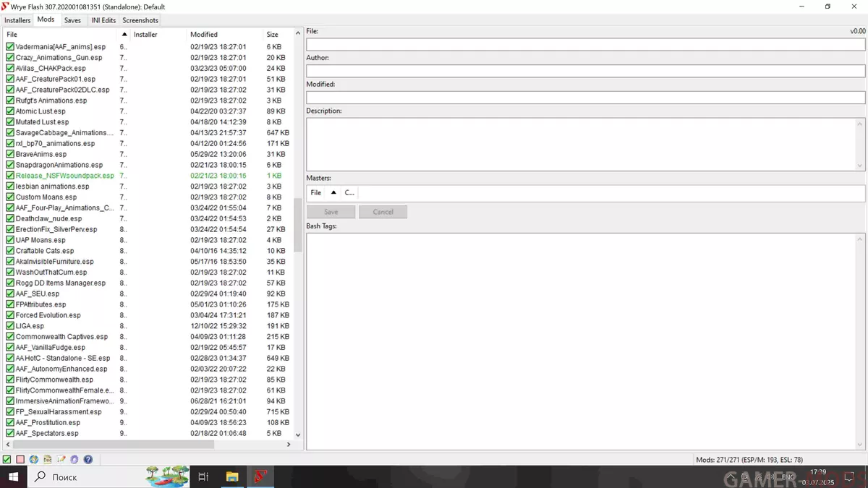Click the mod list vertical scrollbar thumb
Viewport: 868px width, 488px height.
pos(298,226)
